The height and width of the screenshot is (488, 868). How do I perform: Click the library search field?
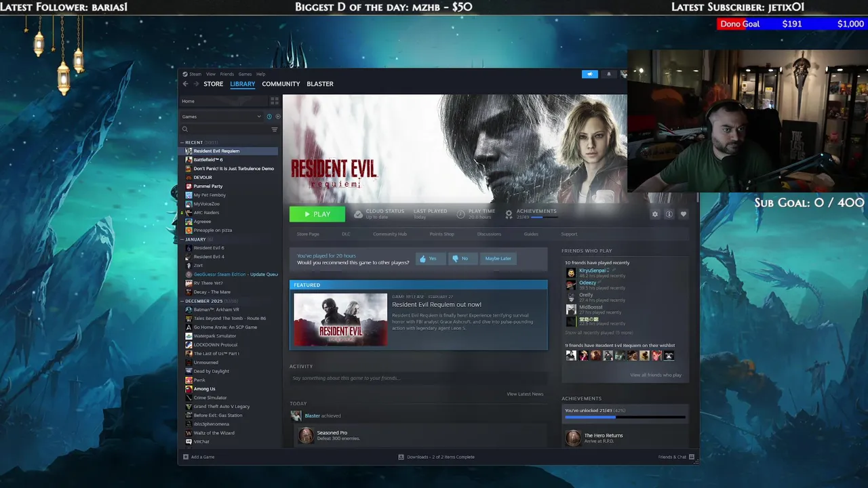coord(229,129)
